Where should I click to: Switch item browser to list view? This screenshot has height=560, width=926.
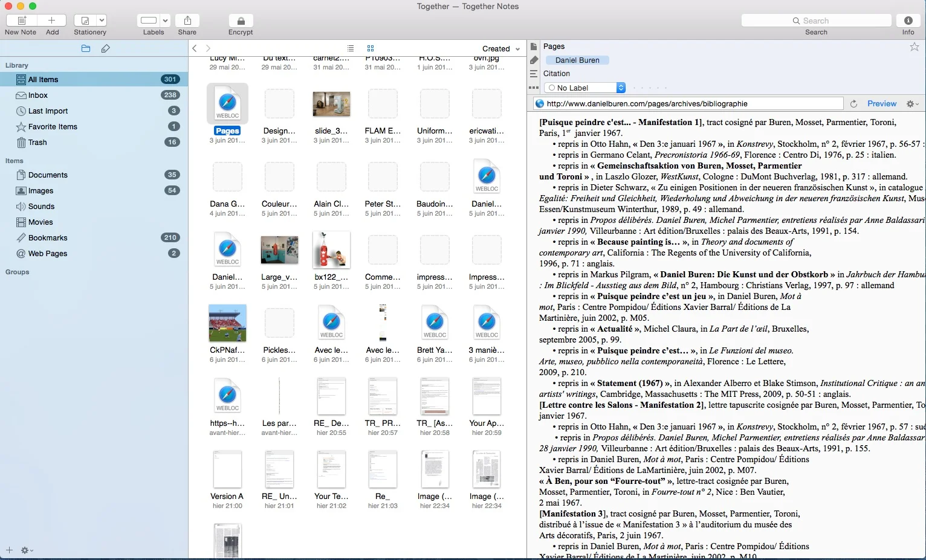351,48
